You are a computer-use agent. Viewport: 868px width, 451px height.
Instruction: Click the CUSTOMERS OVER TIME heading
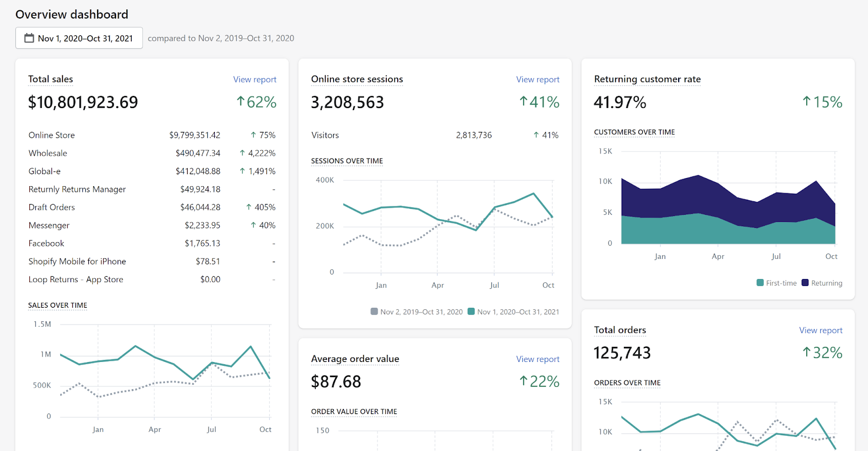click(634, 132)
